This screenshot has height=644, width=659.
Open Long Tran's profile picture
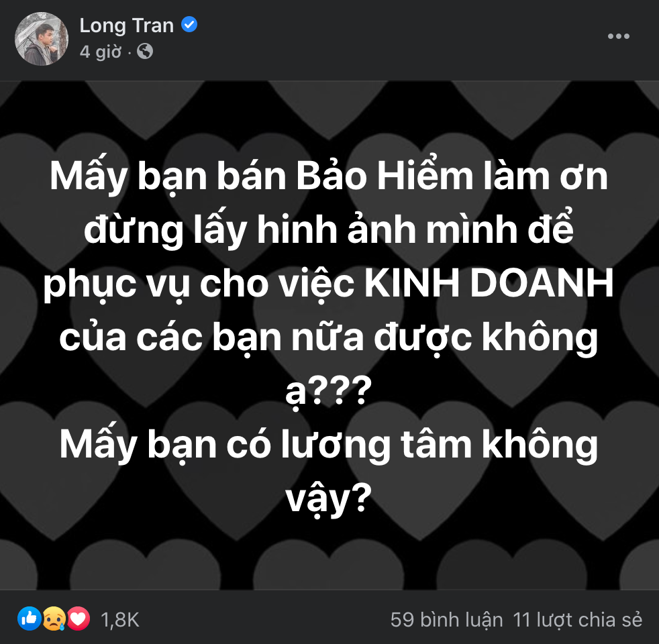pyautogui.click(x=41, y=39)
